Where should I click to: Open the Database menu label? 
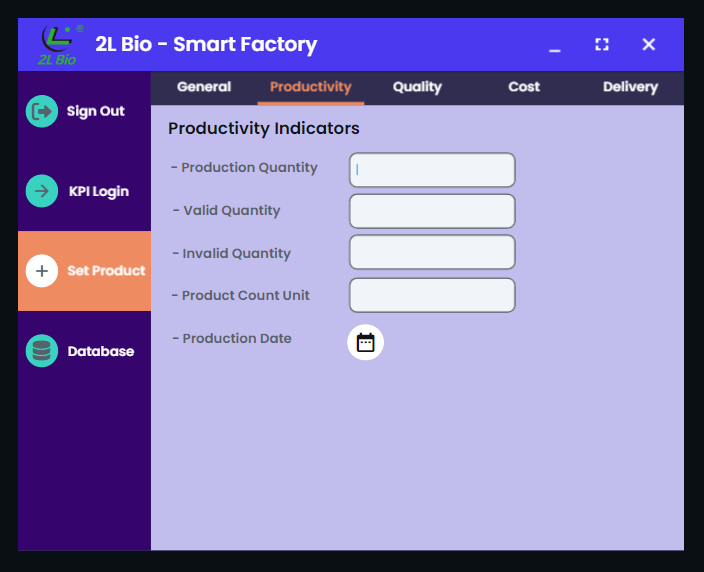click(x=101, y=351)
